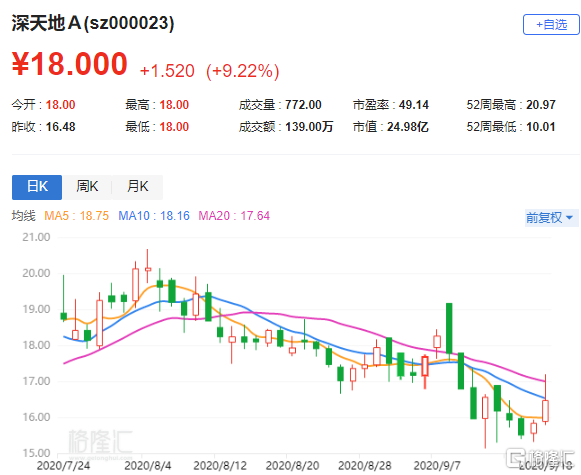Click the 最高 value 18.00
Screen dimensions: 581x475
tap(174, 105)
